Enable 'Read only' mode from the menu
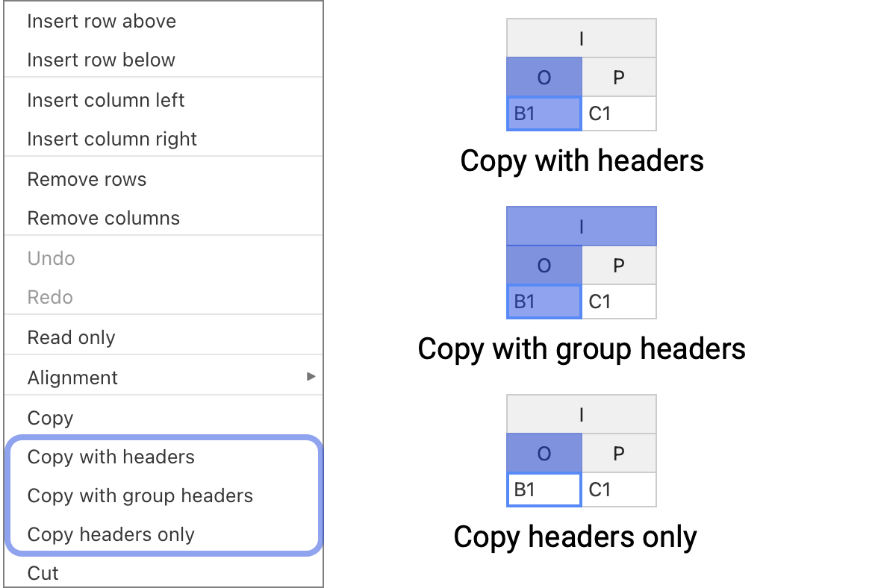This screenshot has height=588, width=878. click(x=71, y=337)
